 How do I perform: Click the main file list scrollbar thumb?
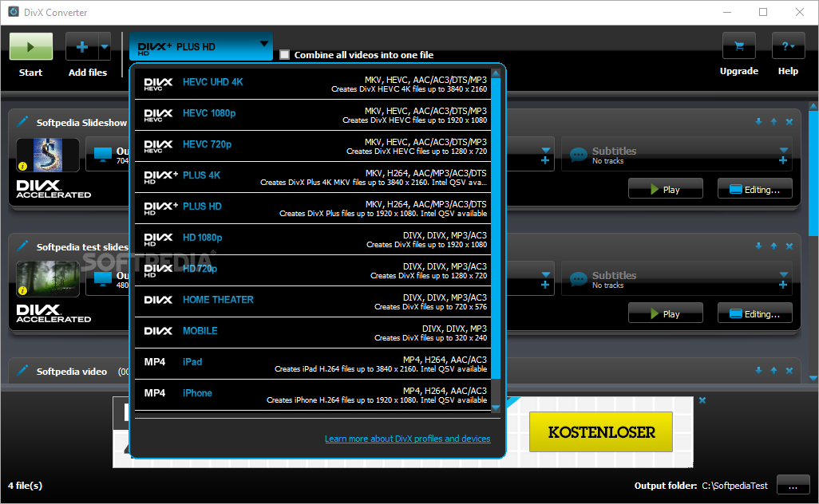(x=813, y=173)
